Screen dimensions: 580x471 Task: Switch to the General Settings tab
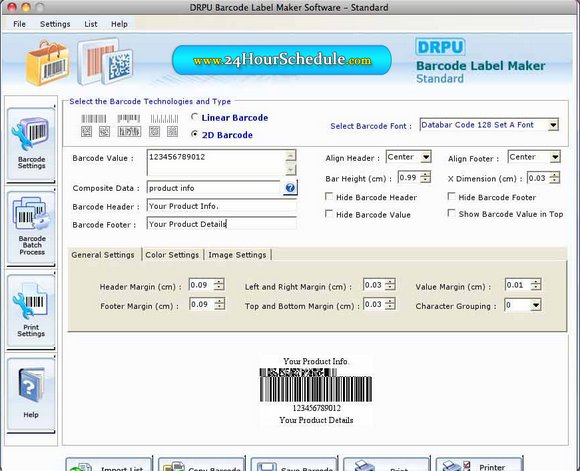coord(103,255)
